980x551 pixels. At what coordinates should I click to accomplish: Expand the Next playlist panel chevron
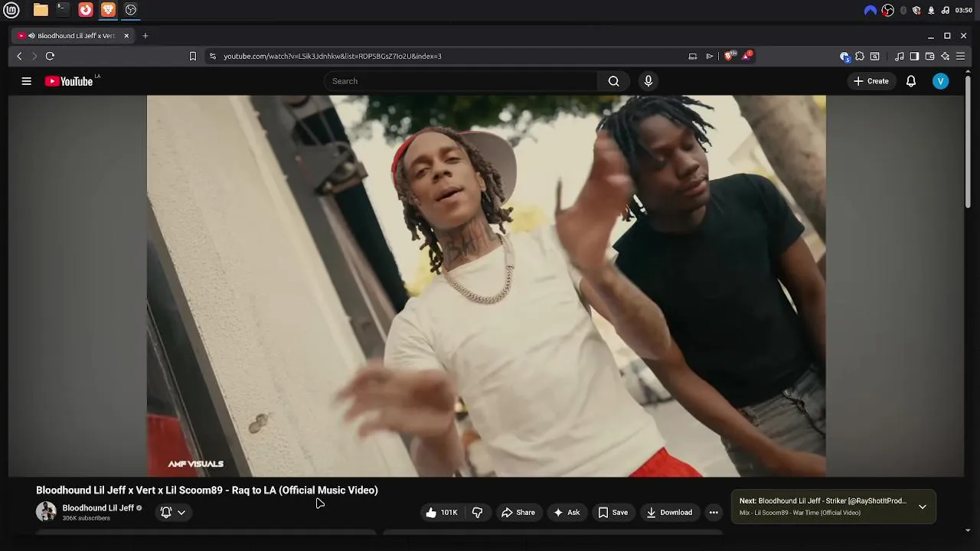coord(923,507)
